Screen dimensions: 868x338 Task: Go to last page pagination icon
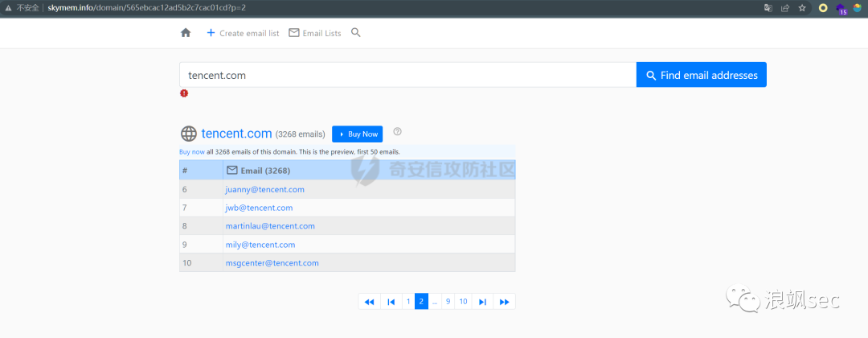coord(483,302)
